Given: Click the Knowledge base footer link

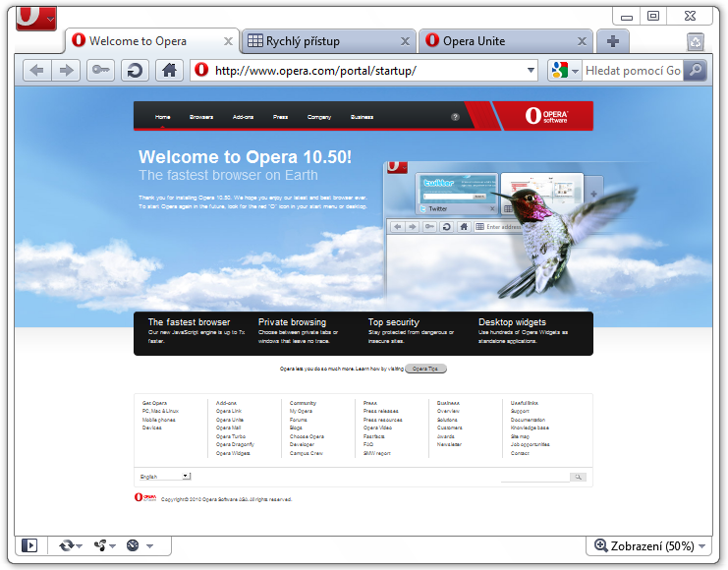Looking at the screenshot, I should pos(530,427).
